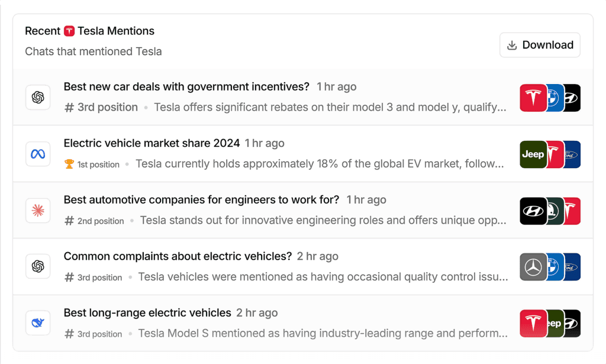Select the "Best long-range electric vehicles" row
The image size is (606, 364).
point(147,313)
